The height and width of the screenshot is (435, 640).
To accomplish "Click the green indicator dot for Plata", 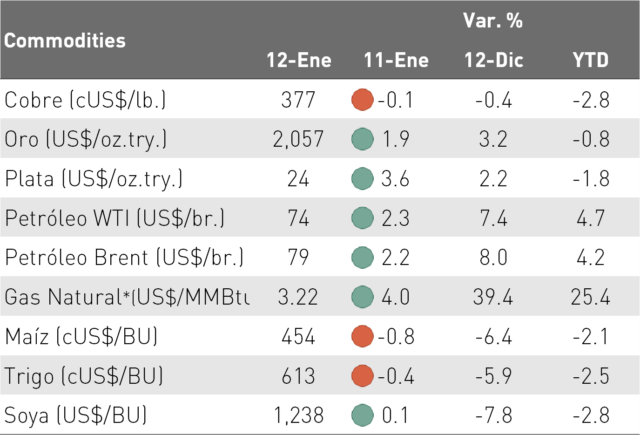I will pyautogui.click(x=362, y=178).
